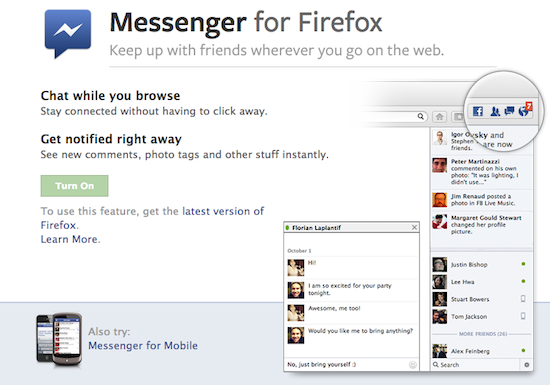
Task: Click chat message input field
Action: point(347,365)
